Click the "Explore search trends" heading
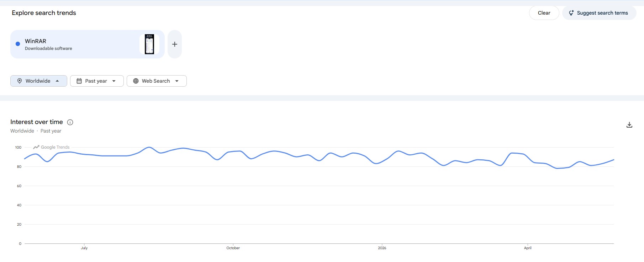 (x=44, y=13)
